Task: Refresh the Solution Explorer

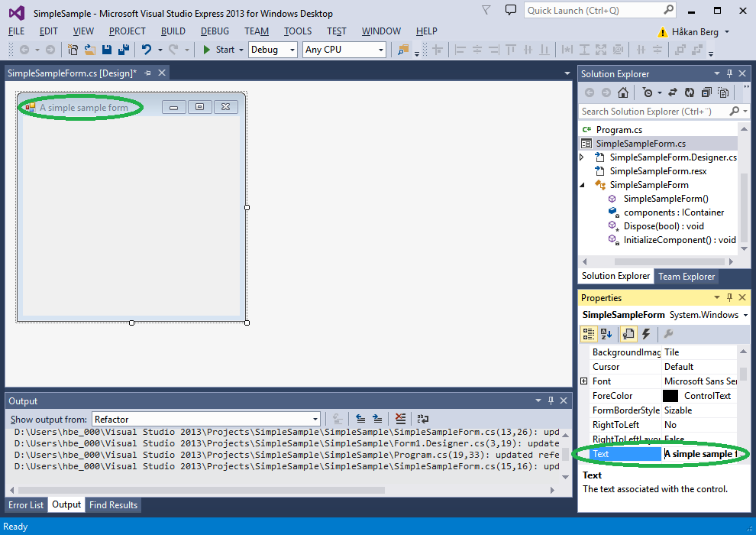Action: [690, 92]
